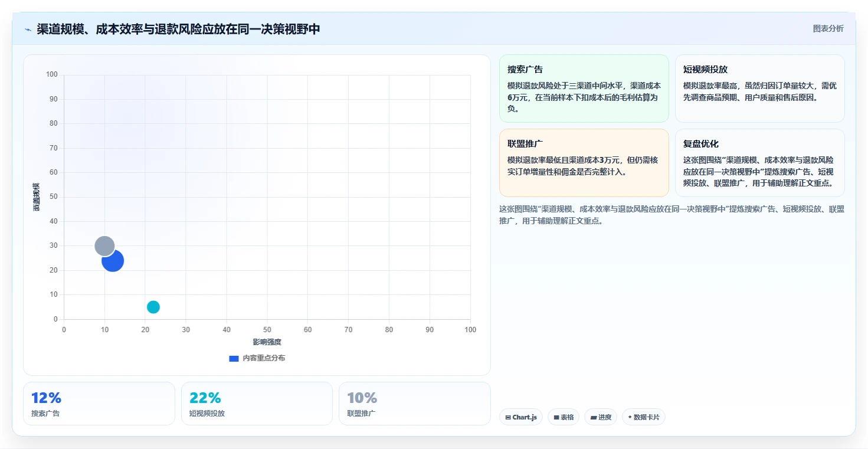Select the 进度 tag chip
868x449 pixels.
(x=601, y=417)
